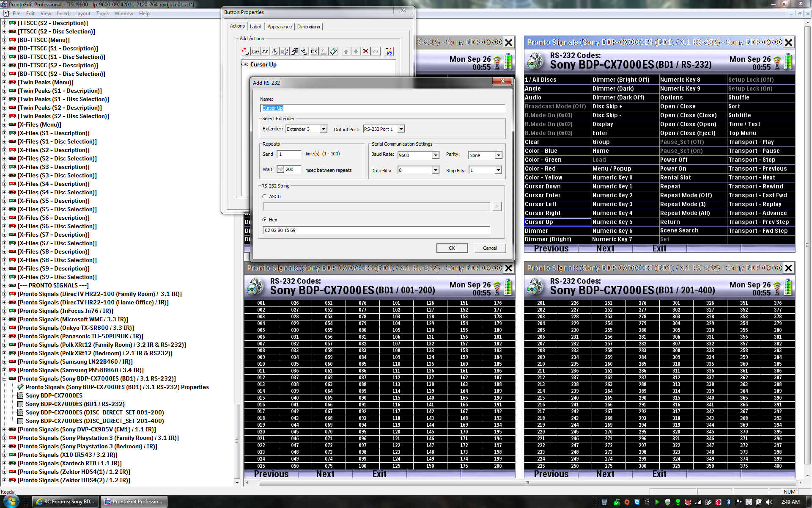Click the ASCII string browse arrow button
Image resolution: width=812 pixels, height=508 pixels.
[497, 206]
